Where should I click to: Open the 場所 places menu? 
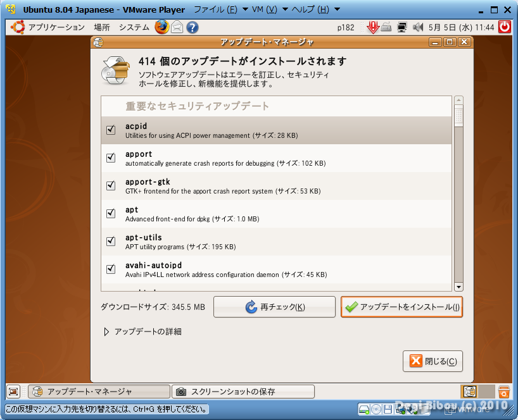point(102,27)
